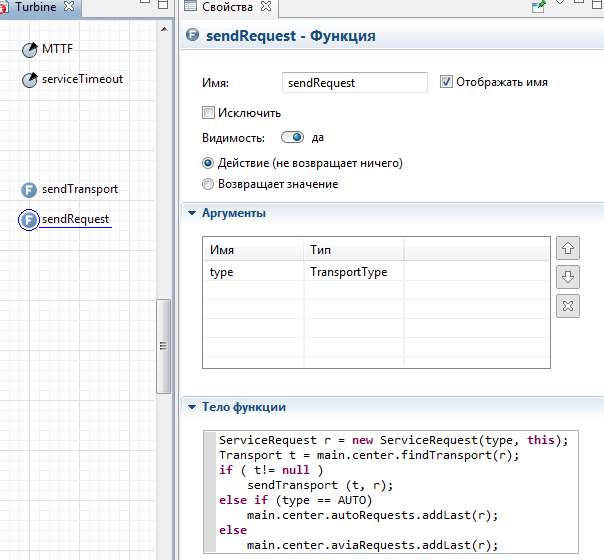
Task: Move argument up with arrow button
Action: pyautogui.click(x=567, y=247)
